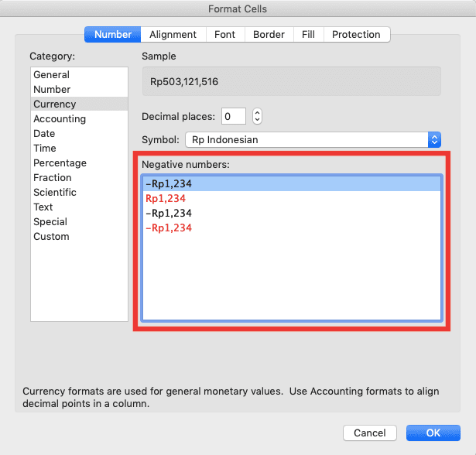Choose the Currency category

79,104
